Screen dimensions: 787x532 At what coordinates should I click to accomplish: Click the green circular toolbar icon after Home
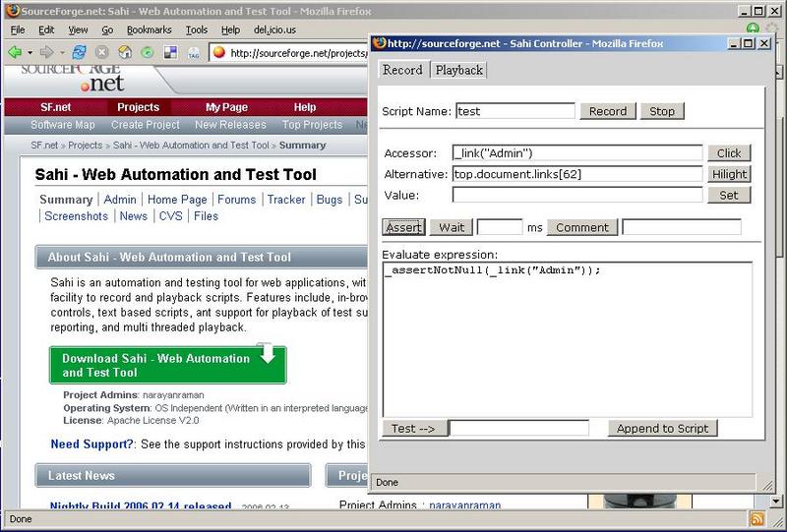click(x=148, y=52)
